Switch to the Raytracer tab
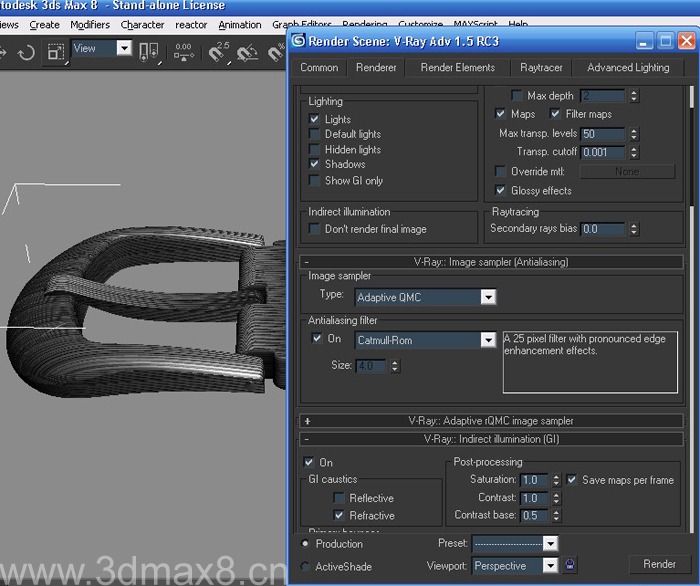This screenshot has height=586, width=700. click(x=541, y=67)
